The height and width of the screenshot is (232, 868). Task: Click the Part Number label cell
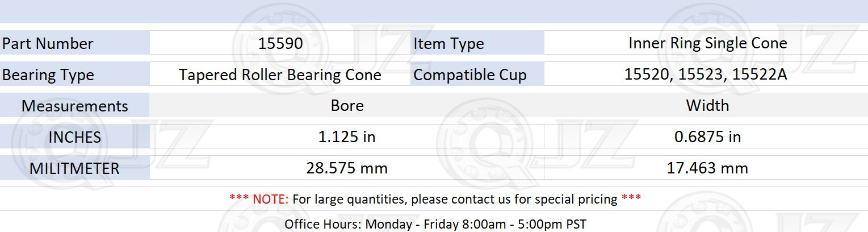(x=74, y=43)
